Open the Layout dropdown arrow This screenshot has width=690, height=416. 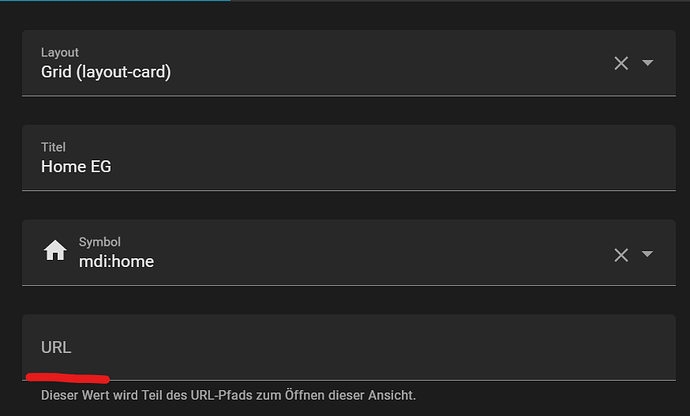(x=647, y=63)
